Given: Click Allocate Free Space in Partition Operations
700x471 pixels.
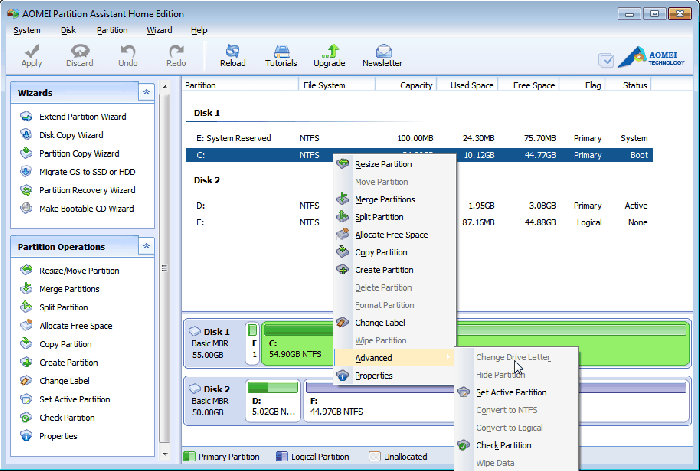Looking at the screenshot, I should tap(75, 325).
